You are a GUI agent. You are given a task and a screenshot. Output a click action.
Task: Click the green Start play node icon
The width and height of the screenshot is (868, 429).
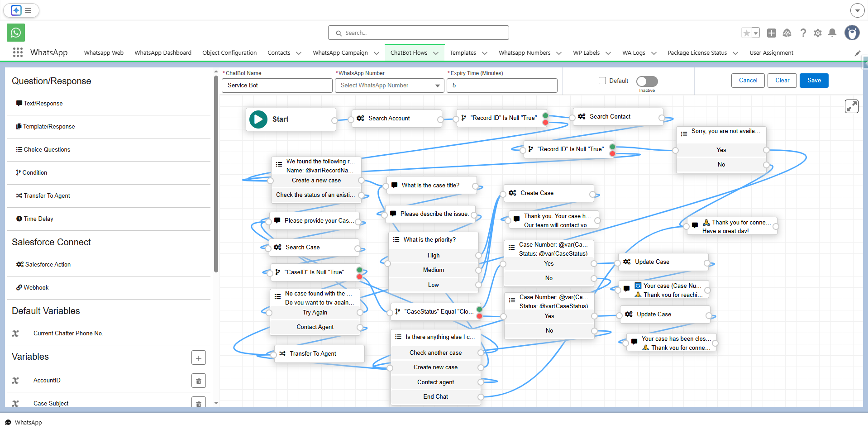pos(258,119)
